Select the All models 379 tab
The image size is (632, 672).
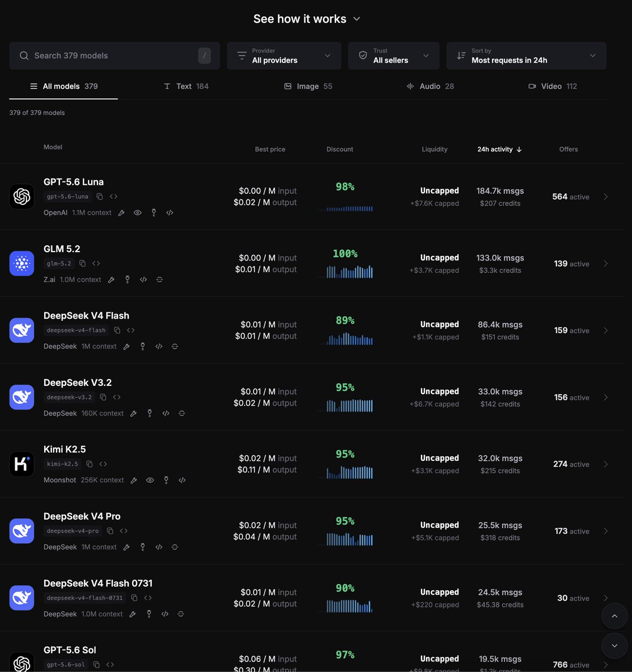click(x=63, y=86)
